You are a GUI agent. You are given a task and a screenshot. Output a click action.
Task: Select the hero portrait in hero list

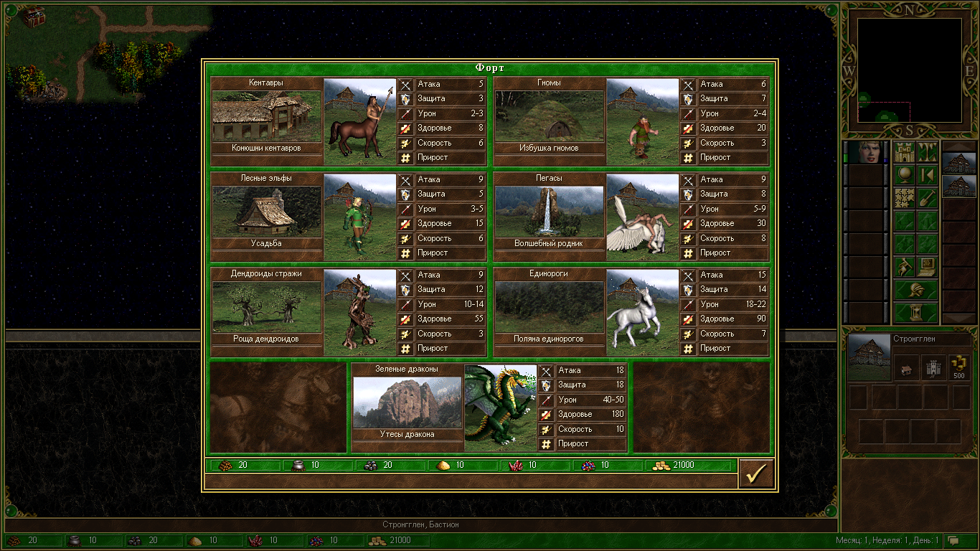865,153
